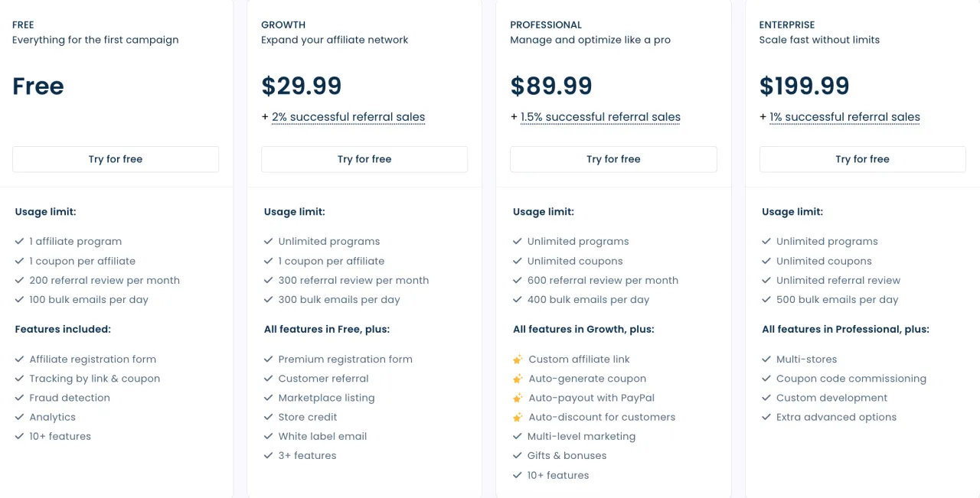Click Try for free under Growth plan

point(364,159)
